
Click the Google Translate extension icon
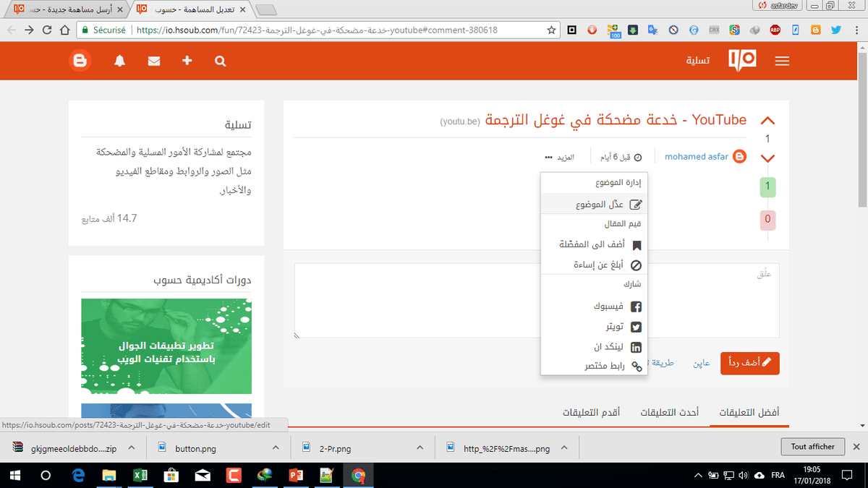tap(652, 30)
